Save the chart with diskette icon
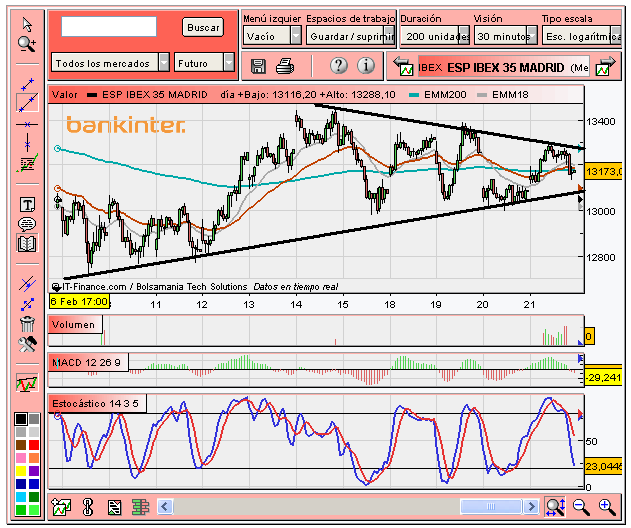 [x=258, y=66]
